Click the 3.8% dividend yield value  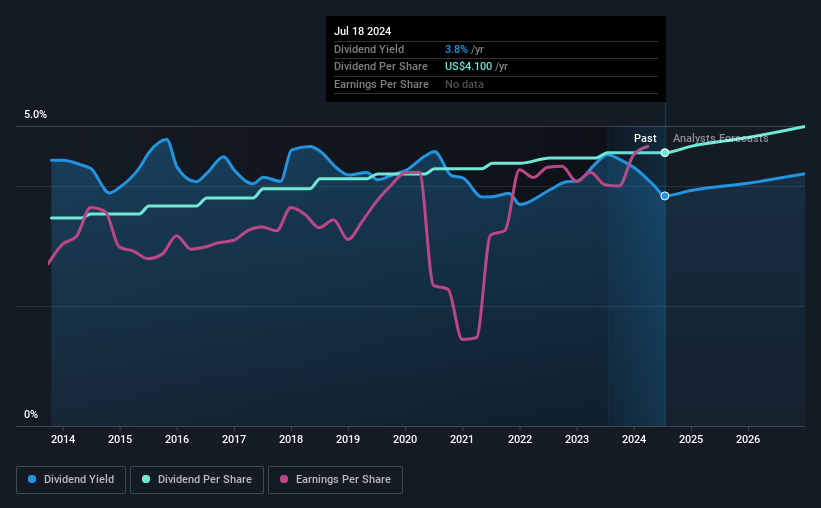pos(456,49)
